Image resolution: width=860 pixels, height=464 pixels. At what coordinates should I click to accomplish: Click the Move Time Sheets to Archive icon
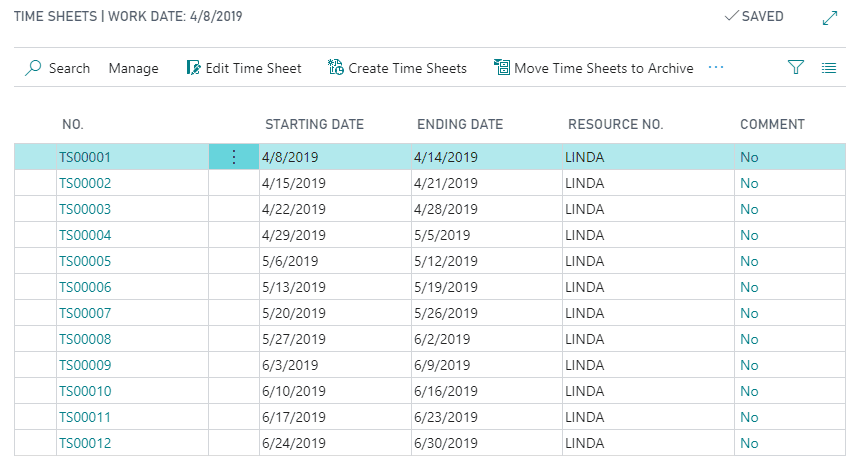(x=502, y=68)
